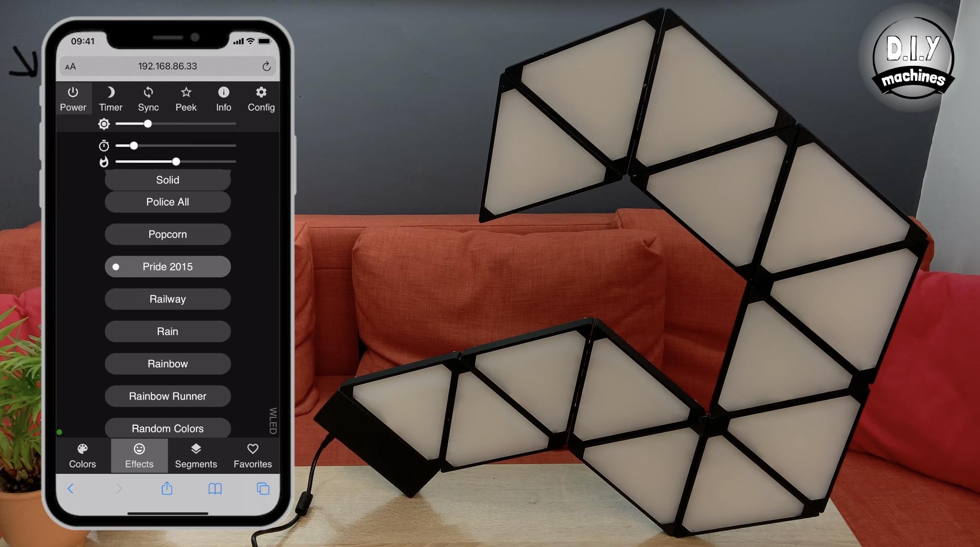
Task: Tap the Favorites tab at bottom
Action: coord(253,456)
